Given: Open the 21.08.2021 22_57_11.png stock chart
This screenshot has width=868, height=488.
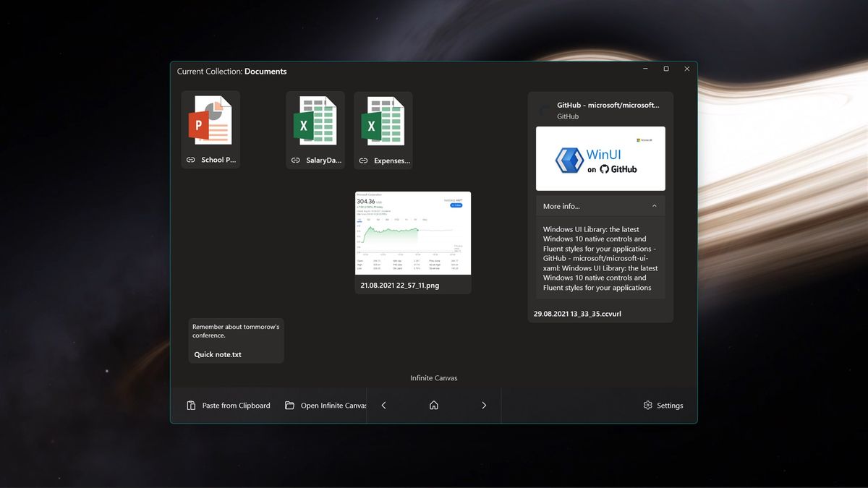Looking at the screenshot, I should coord(412,234).
